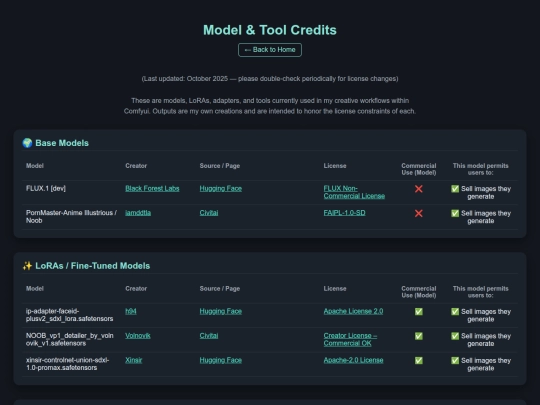Visit the Volnovik creator link
This screenshot has width=540, height=405.
tap(138, 336)
